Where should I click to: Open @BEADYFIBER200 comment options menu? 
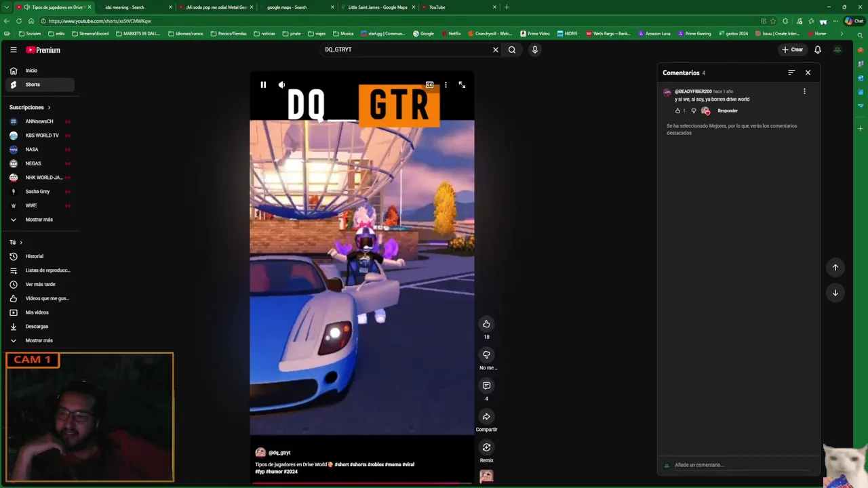pyautogui.click(x=804, y=91)
